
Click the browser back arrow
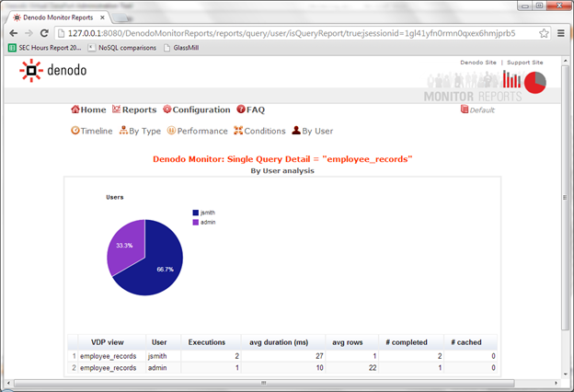pos(14,33)
